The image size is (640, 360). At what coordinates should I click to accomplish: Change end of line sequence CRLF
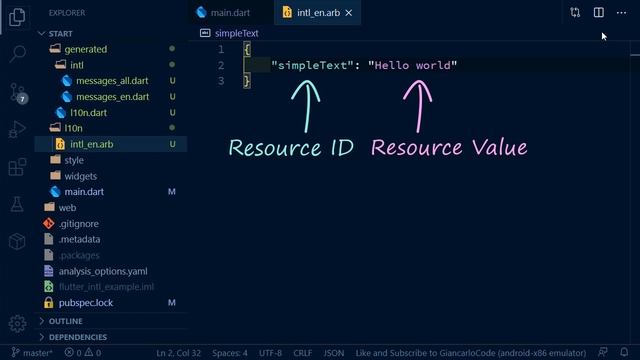point(302,353)
